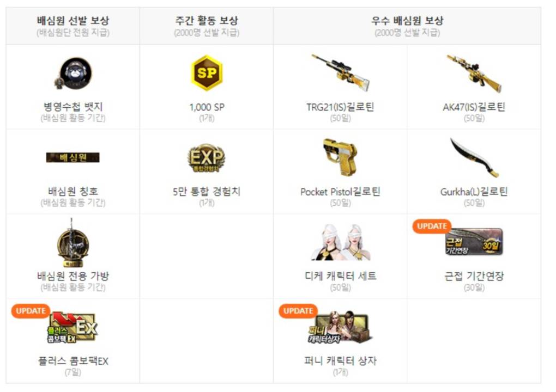Click the UPDATE badge on 플러스 콤보팩EX

tap(31, 310)
